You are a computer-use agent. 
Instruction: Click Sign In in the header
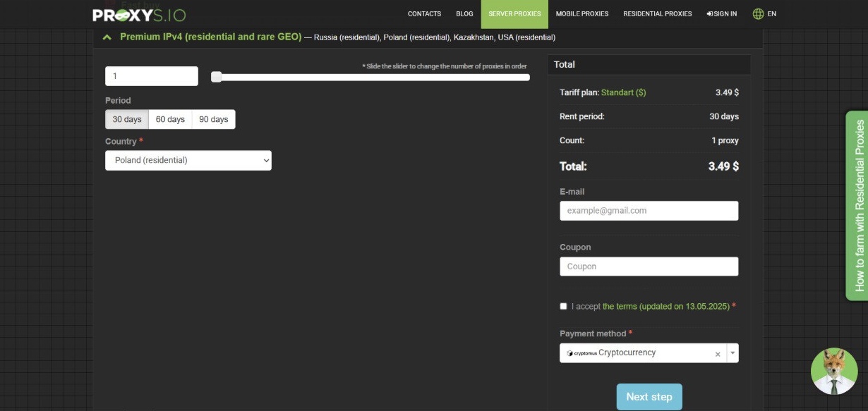722,13
